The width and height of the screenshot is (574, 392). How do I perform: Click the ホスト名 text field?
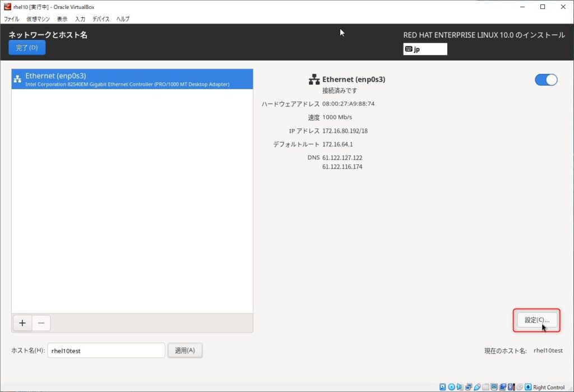tap(106, 351)
